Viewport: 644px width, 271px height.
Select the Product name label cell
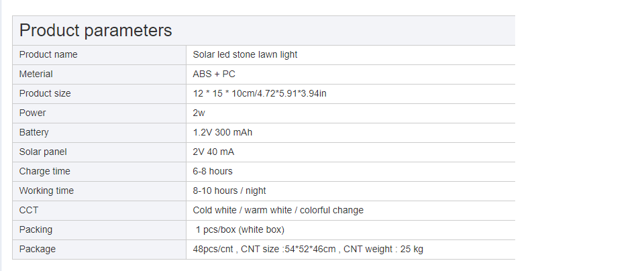pos(48,54)
